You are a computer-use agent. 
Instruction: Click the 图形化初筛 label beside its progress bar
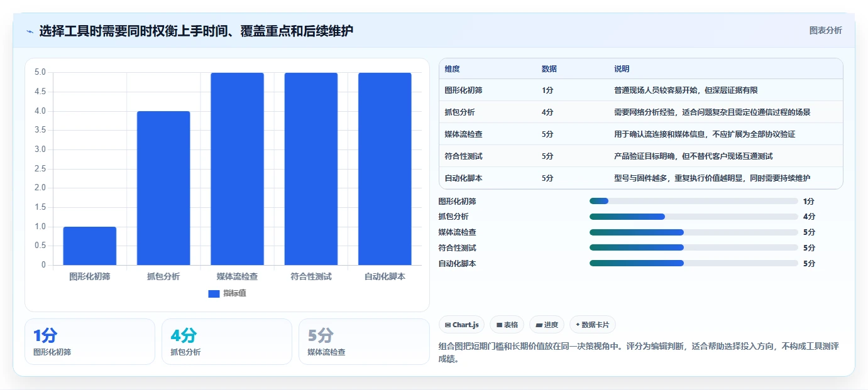coord(458,201)
